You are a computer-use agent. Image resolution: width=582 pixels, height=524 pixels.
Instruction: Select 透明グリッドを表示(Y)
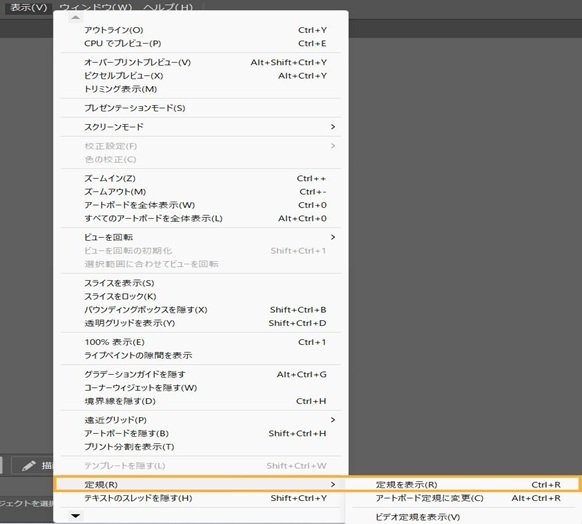click(x=201, y=323)
